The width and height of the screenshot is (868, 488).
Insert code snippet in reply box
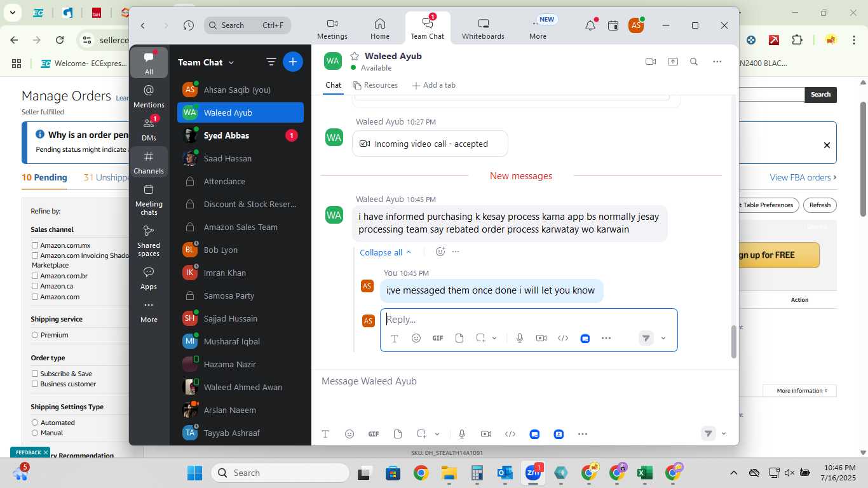point(563,338)
